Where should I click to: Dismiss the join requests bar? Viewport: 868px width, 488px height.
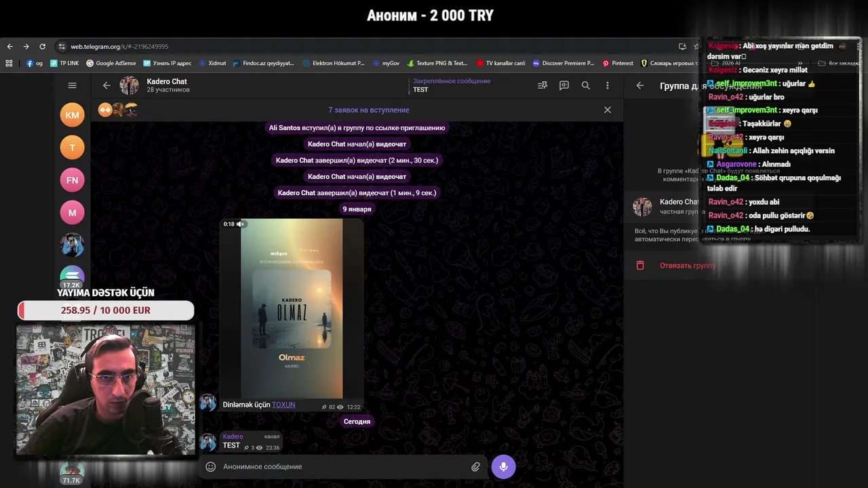point(608,110)
